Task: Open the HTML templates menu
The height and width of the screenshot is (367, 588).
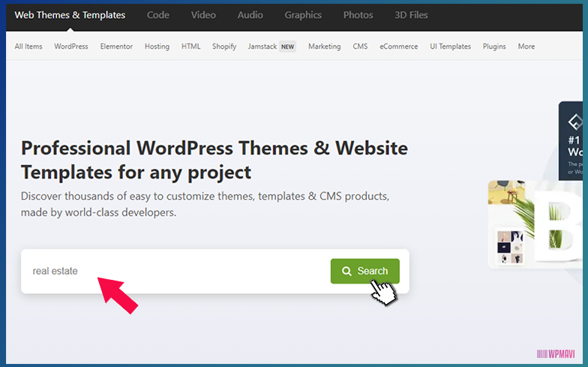Action: 190,47
